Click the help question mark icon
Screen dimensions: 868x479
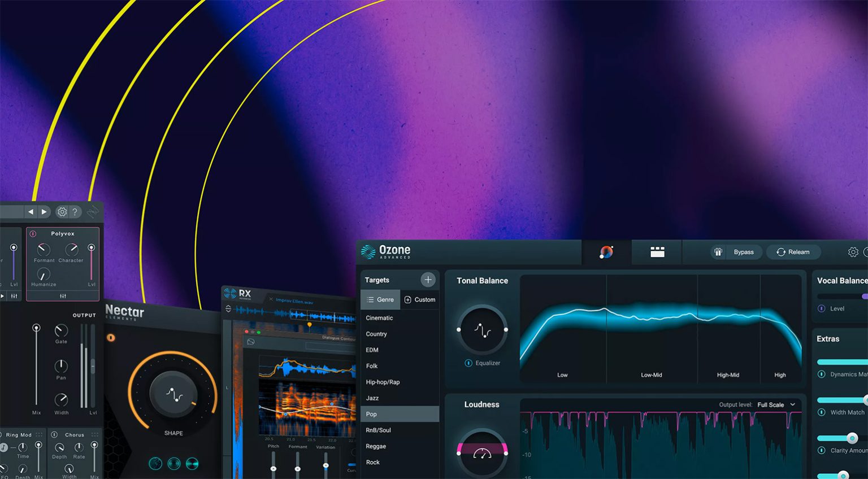pos(75,212)
